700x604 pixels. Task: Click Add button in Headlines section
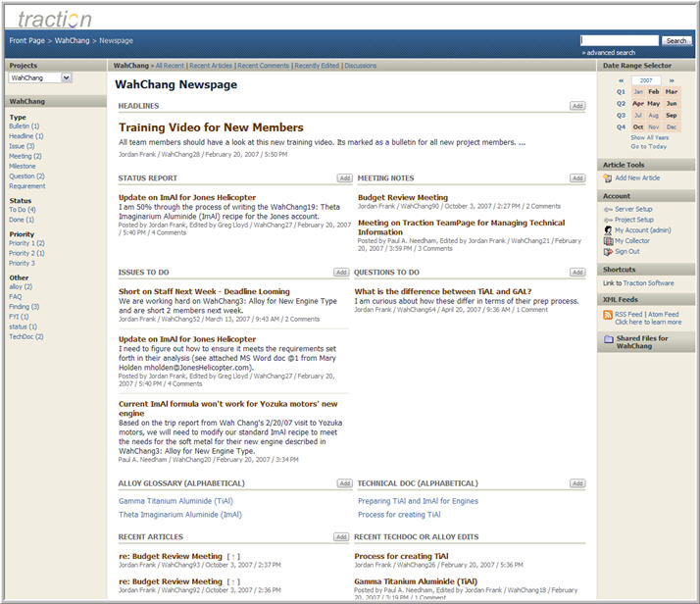[577, 106]
